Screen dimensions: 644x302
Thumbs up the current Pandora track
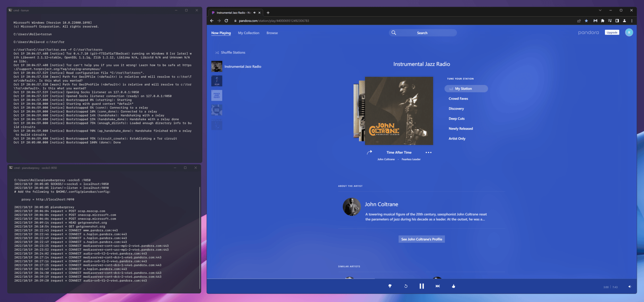coord(453,286)
